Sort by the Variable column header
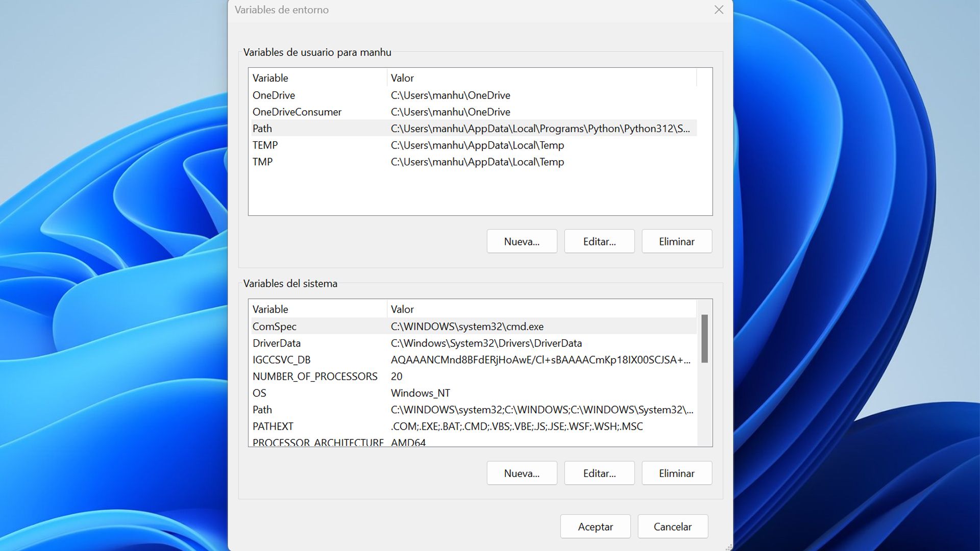The image size is (980, 551). 270,78
